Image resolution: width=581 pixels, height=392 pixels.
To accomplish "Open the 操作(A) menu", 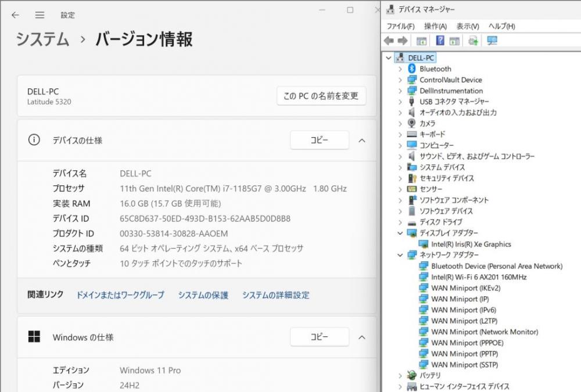I will [x=435, y=26].
